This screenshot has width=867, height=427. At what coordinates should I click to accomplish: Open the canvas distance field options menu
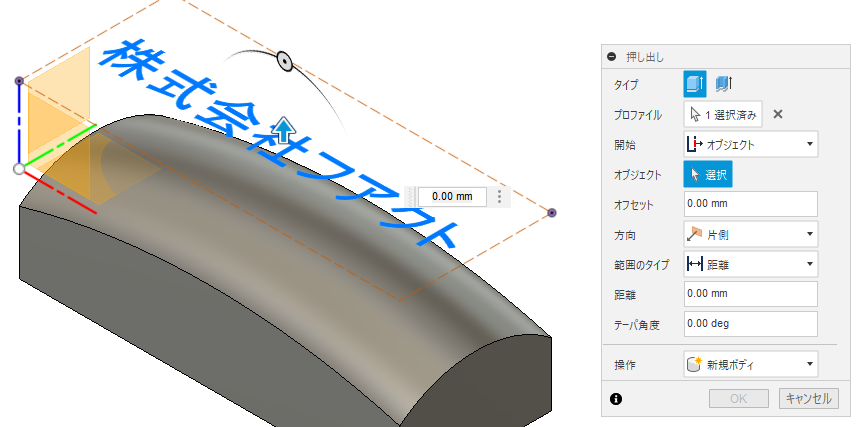click(500, 196)
